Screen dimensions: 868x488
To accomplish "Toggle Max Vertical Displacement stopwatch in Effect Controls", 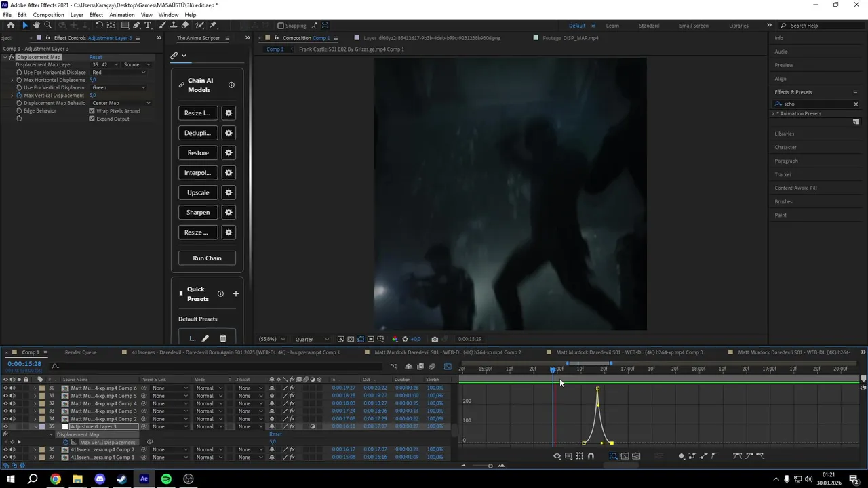I will pyautogui.click(x=19, y=96).
